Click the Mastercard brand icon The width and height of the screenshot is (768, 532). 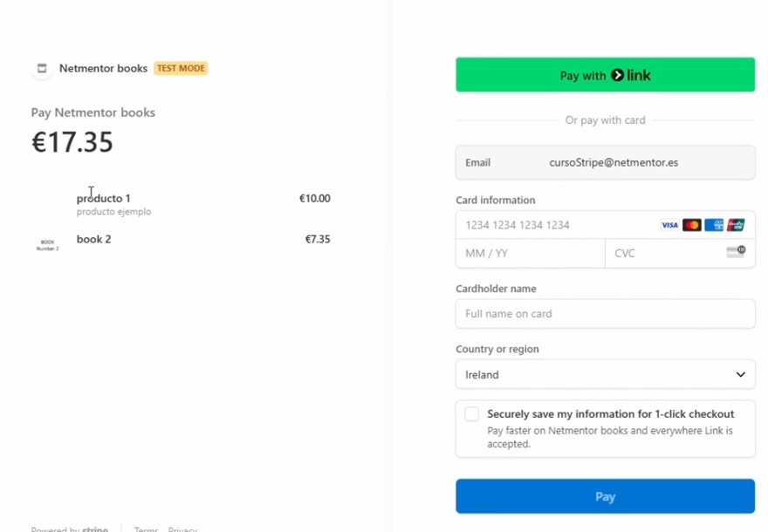pos(692,225)
